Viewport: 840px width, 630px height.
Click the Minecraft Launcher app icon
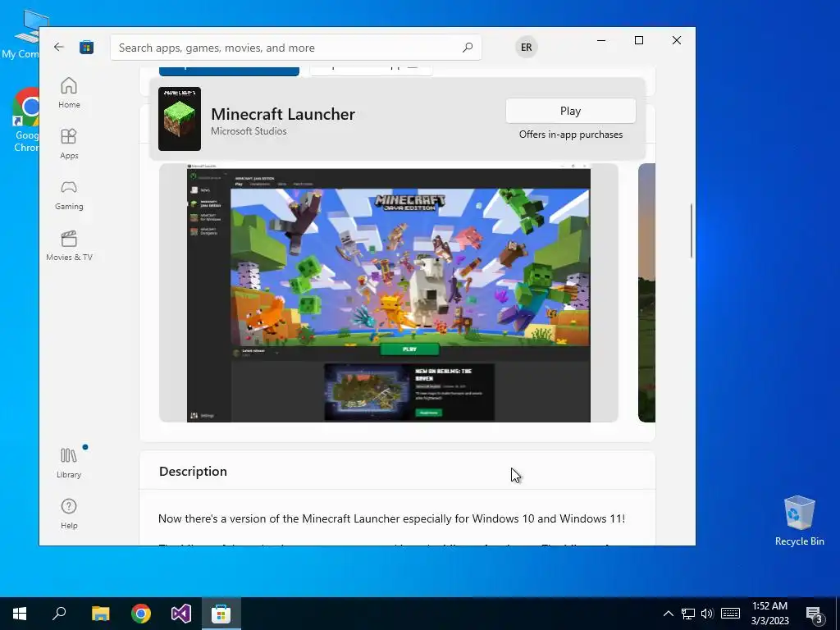point(180,119)
